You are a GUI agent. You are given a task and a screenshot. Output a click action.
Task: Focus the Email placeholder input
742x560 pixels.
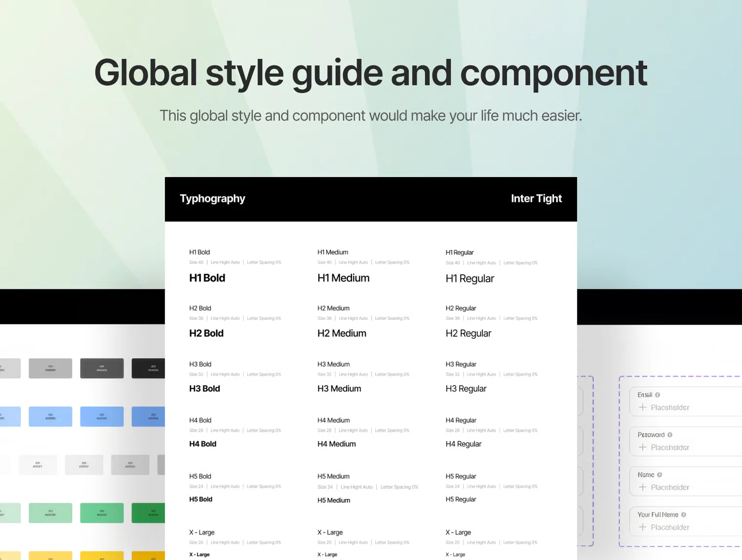pyautogui.click(x=686, y=401)
